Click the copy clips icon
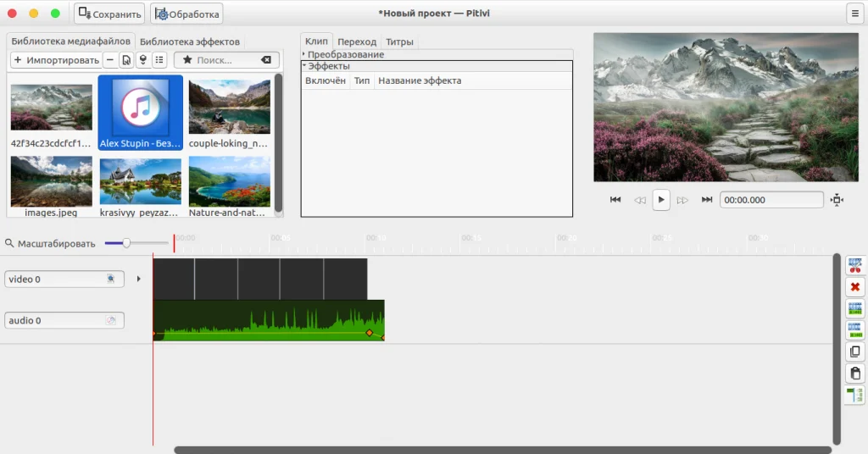This screenshot has width=868, height=454. 854,352
